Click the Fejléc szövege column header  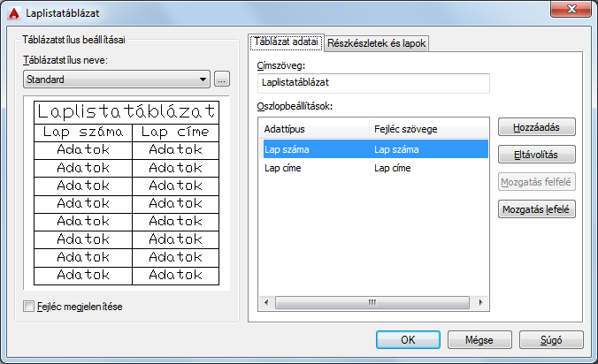[429, 129]
